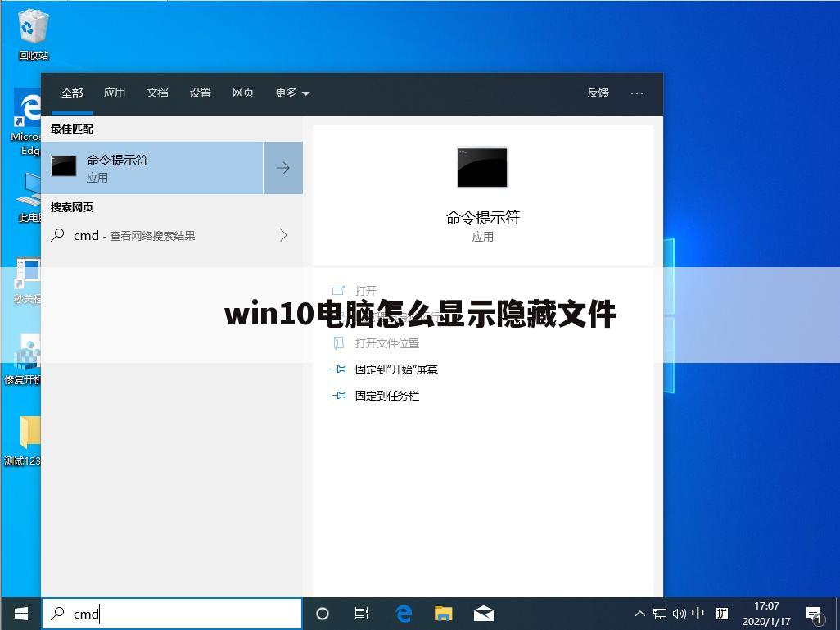The height and width of the screenshot is (630, 840).
Task: Click the network icon in system tray
Action: pos(660,613)
